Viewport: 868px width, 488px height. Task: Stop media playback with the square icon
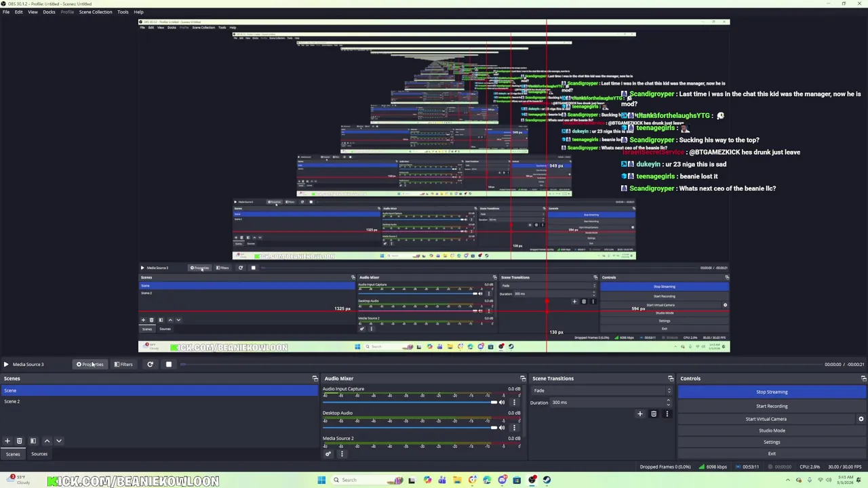(169, 365)
